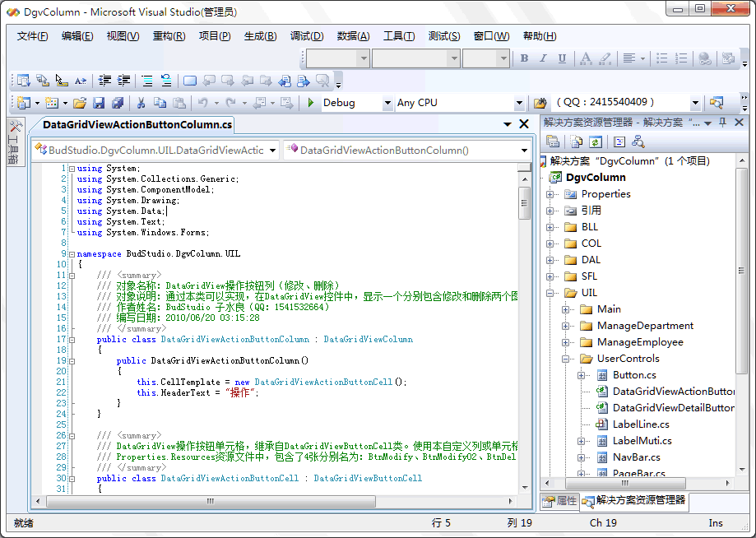Viewport: 756px width, 538px height.
Task: Collapse the UIL folder node
Action: (550, 293)
